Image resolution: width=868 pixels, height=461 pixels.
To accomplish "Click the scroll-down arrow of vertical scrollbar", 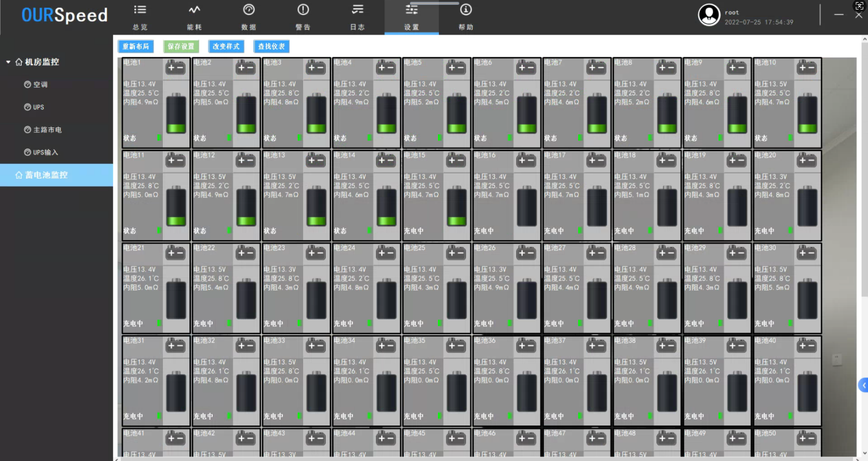I will pyautogui.click(x=864, y=453).
